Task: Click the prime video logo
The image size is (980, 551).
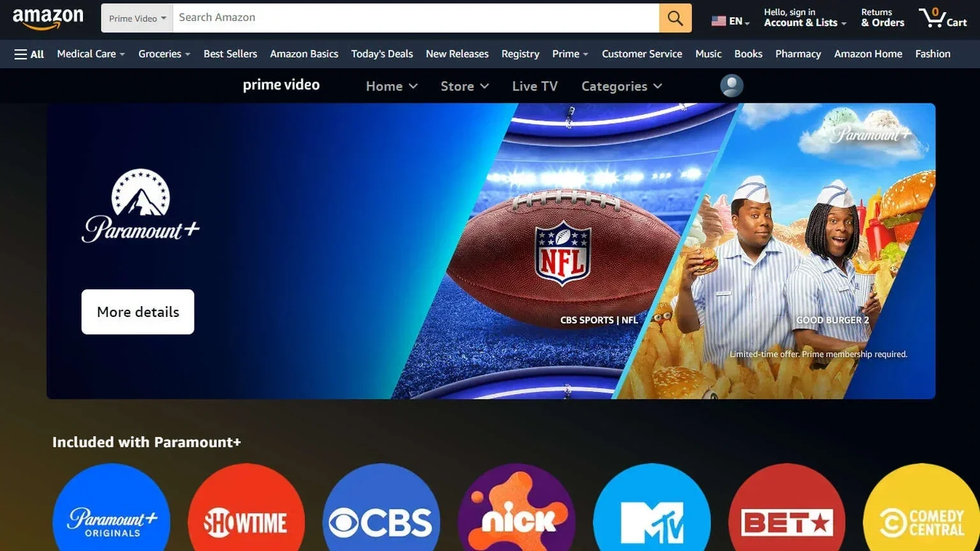Action: 281,85
